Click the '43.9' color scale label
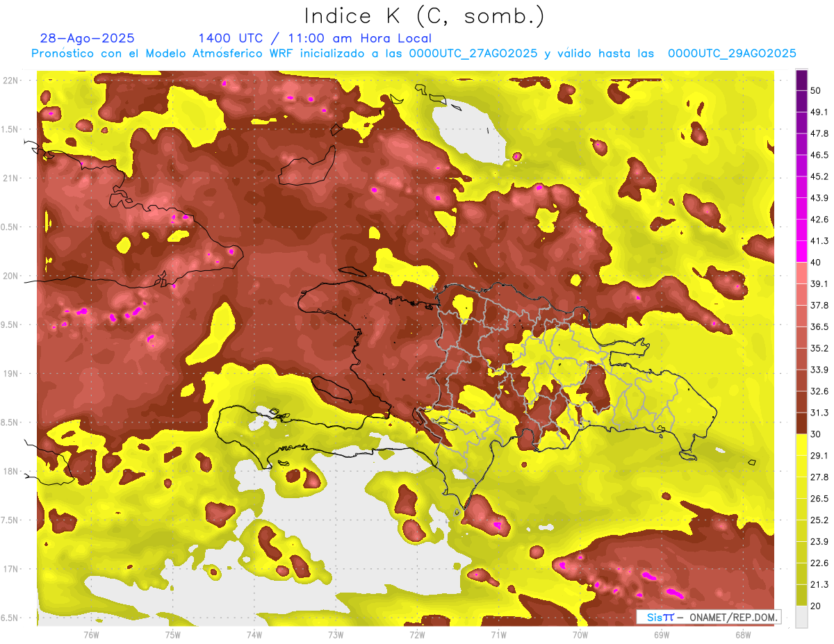Viewport: 834px width, 644px height. click(x=819, y=198)
